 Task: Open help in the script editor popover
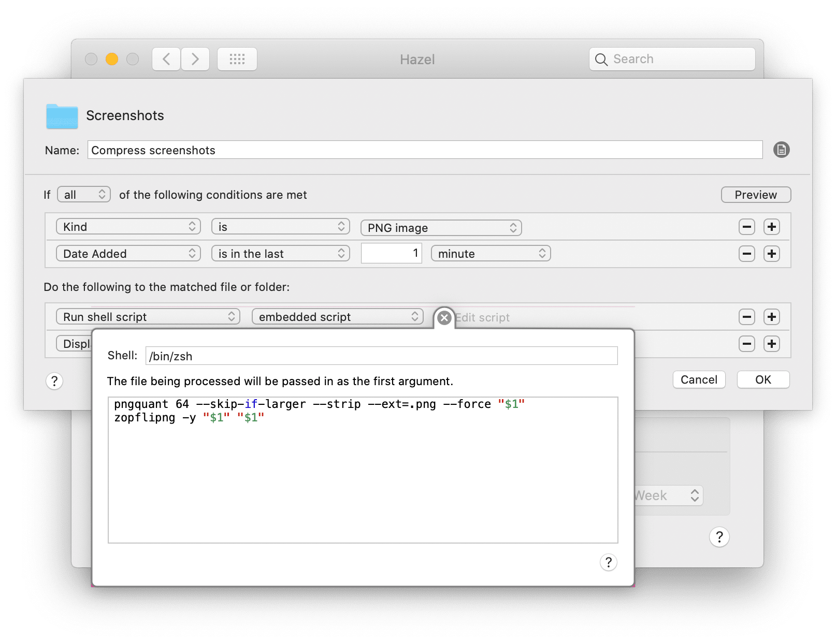pos(608,562)
